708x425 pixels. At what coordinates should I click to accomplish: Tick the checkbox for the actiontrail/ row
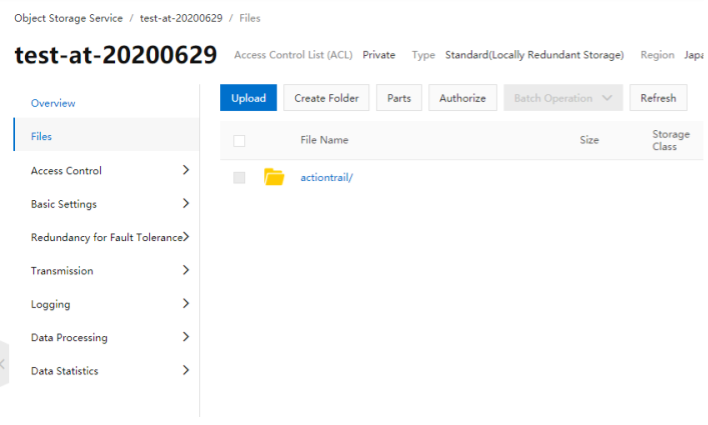(x=239, y=177)
